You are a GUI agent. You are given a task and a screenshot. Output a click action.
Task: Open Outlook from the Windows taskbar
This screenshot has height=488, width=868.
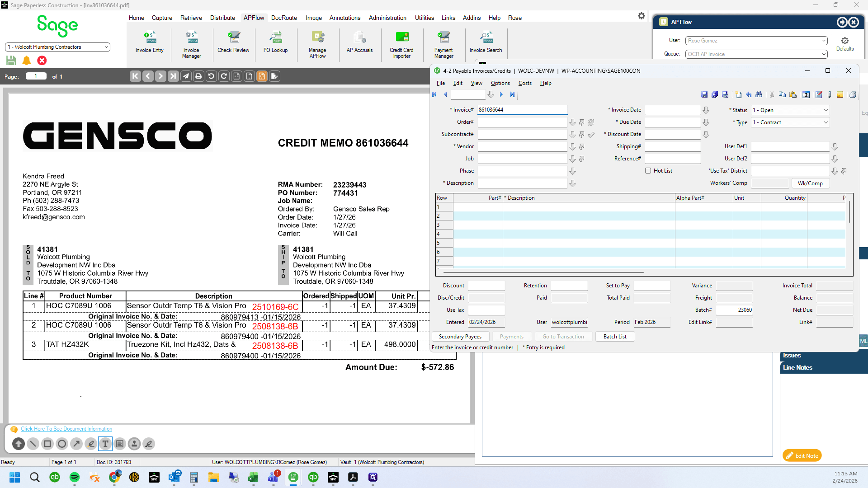(174, 477)
